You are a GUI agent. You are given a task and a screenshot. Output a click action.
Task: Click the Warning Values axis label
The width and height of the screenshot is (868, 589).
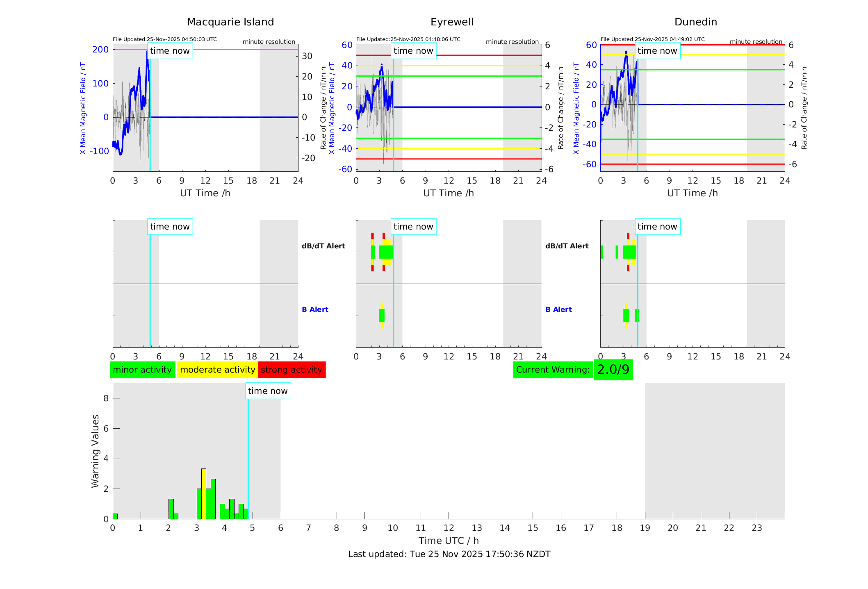point(95,451)
